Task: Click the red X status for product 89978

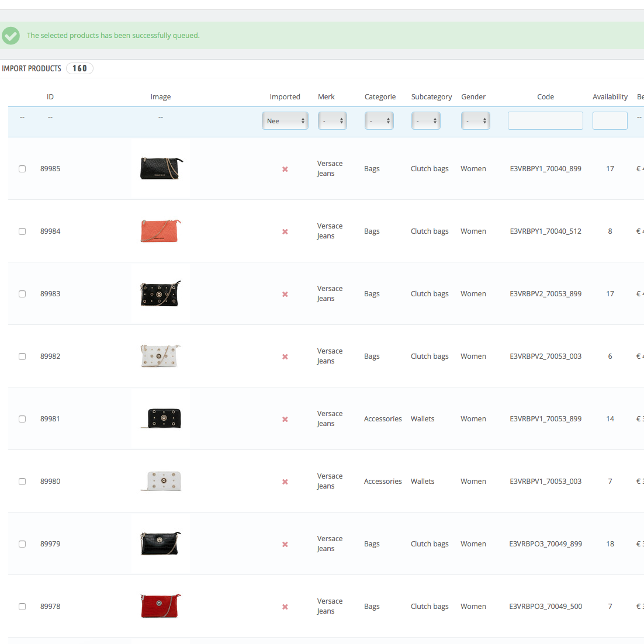Action: [x=285, y=607]
